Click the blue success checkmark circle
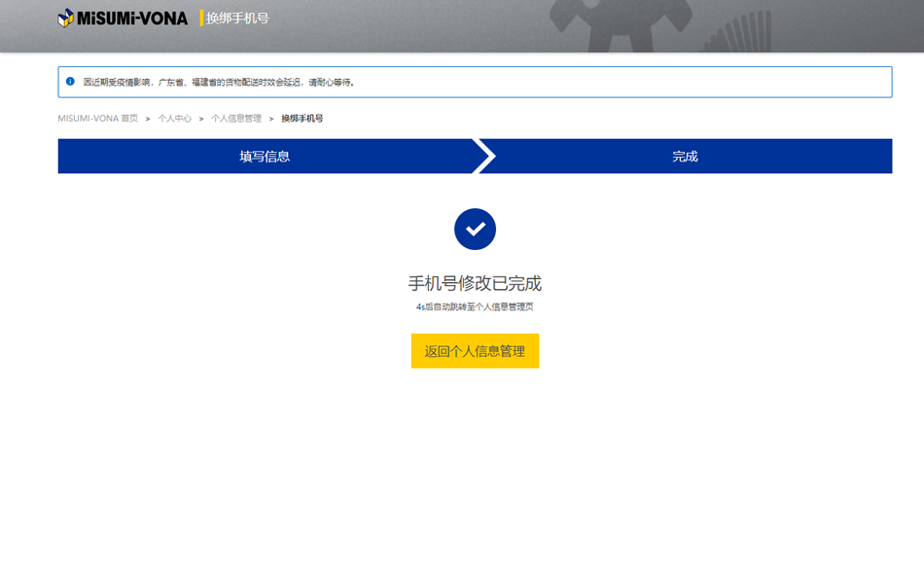The height and width of the screenshot is (571, 924). [x=475, y=230]
